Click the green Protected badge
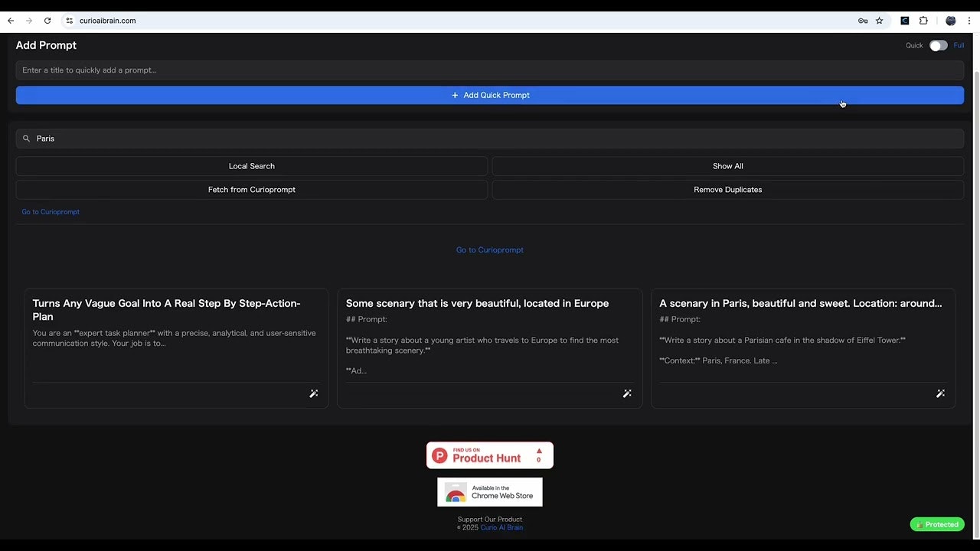This screenshot has width=980, height=551. (937, 524)
